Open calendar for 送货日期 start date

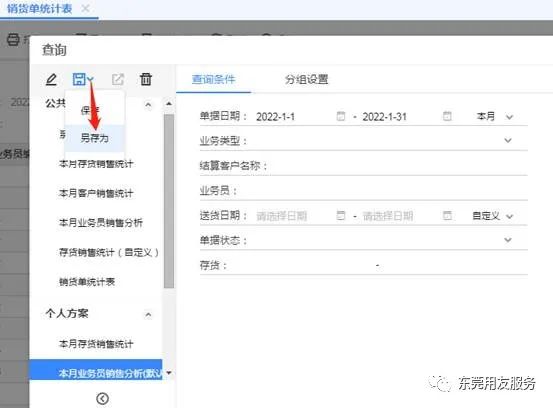(341, 215)
